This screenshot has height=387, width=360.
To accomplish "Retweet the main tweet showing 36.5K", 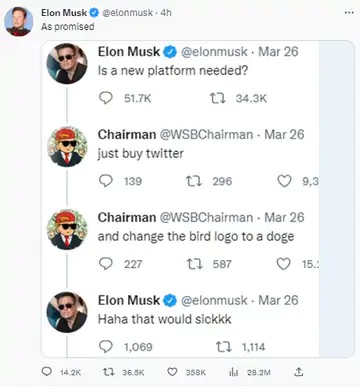I will coord(107,372).
